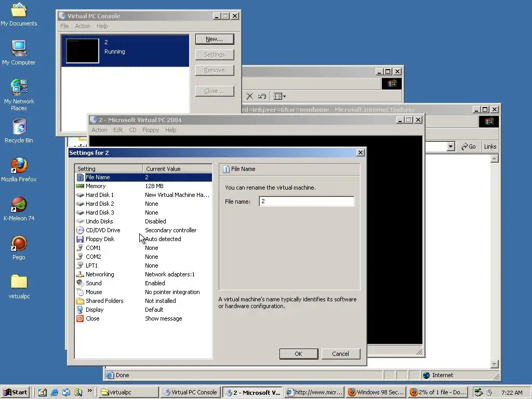Close the Settings for 2 dialog
532x399 pixels.
[361, 153]
